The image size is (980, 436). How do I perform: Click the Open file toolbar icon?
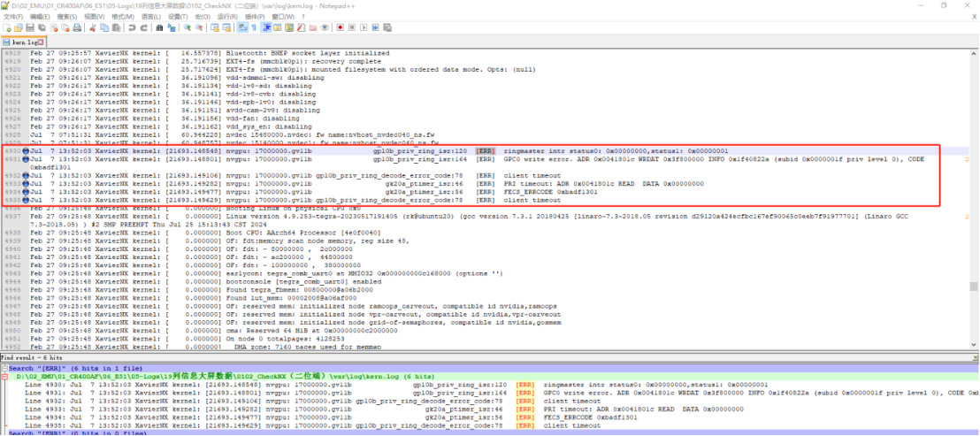[x=18, y=27]
